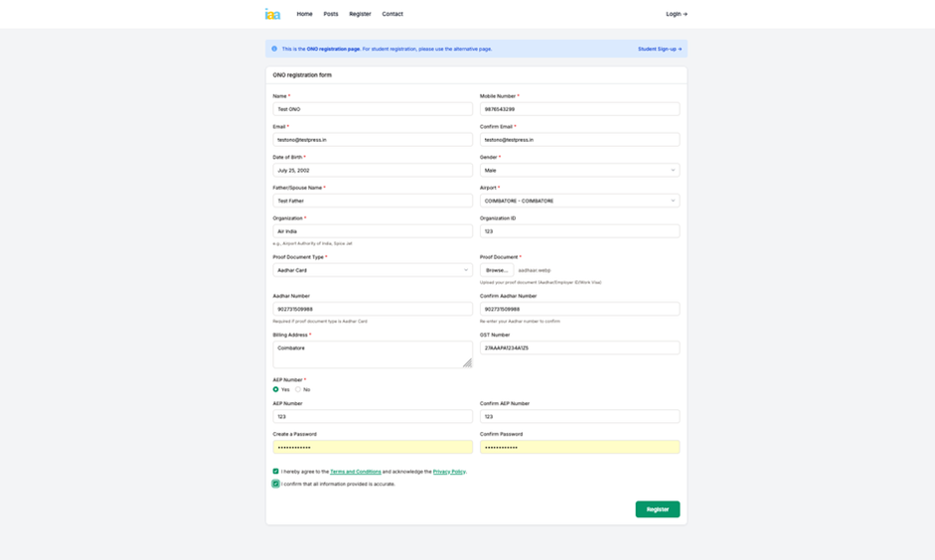935x560 pixels.
Task: Click Browse to upload proof document
Action: point(497,270)
